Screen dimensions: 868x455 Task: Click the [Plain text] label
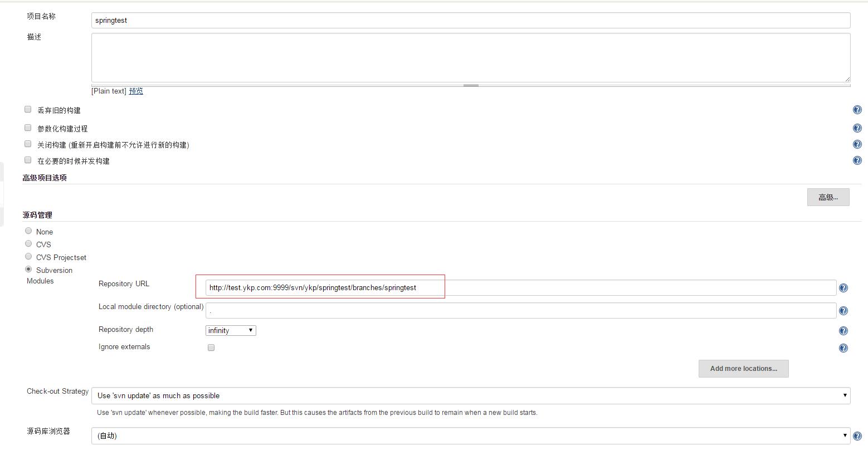click(x=109, y=91)
